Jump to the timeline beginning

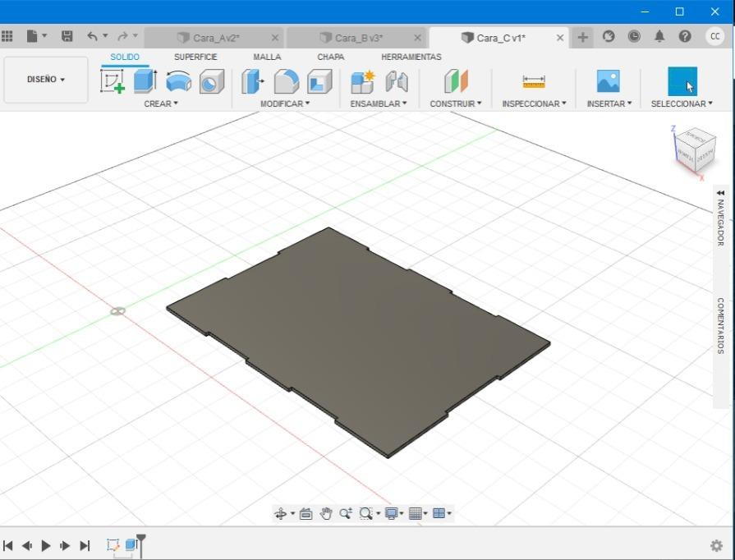coord(8,545)
